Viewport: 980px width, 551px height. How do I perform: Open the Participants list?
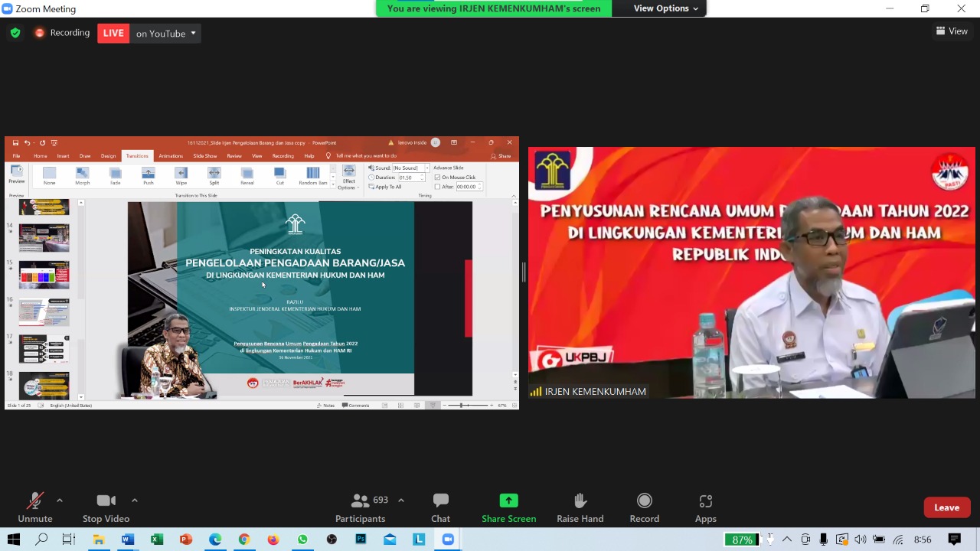coord(360,507)
